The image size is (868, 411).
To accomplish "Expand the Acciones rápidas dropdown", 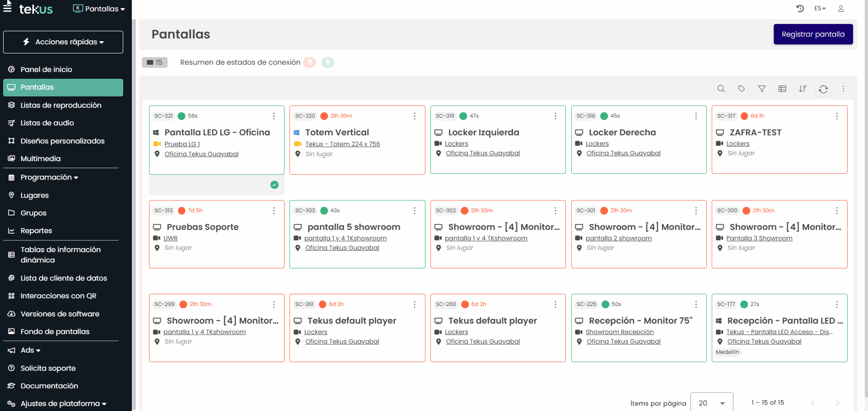I will tap(63, 42).
